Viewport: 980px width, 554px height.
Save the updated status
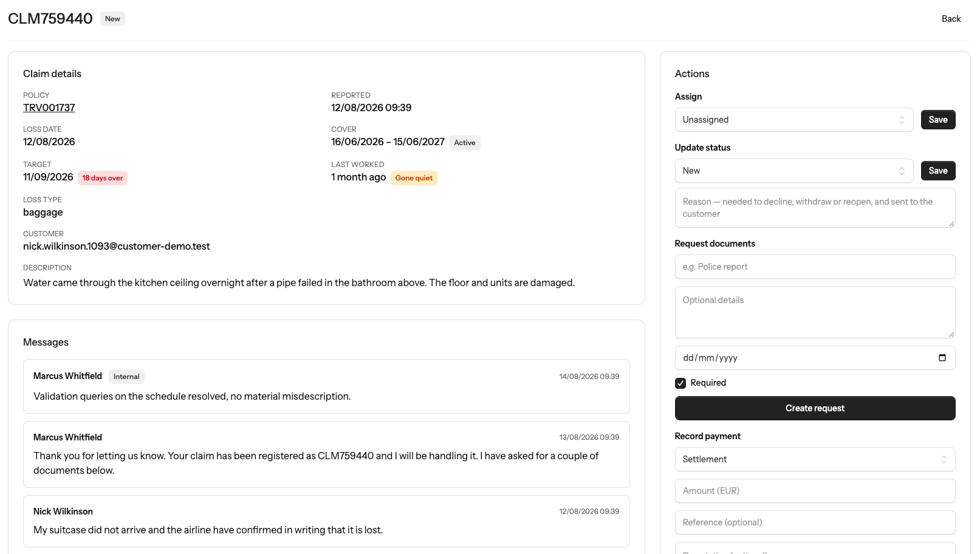coord(938,171)
